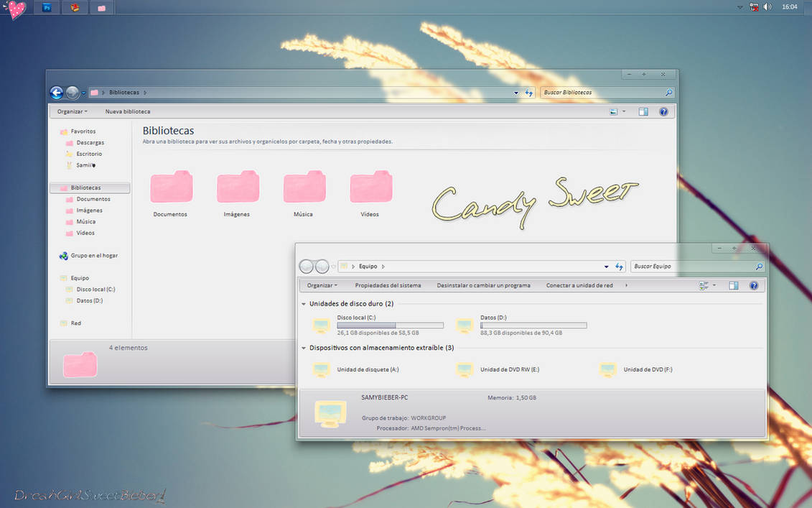This screenshot has width=812, height=508.
Task: Select Unidad de DVD RW (E:)
Action: pyautogui.click(x=498, y=369)
